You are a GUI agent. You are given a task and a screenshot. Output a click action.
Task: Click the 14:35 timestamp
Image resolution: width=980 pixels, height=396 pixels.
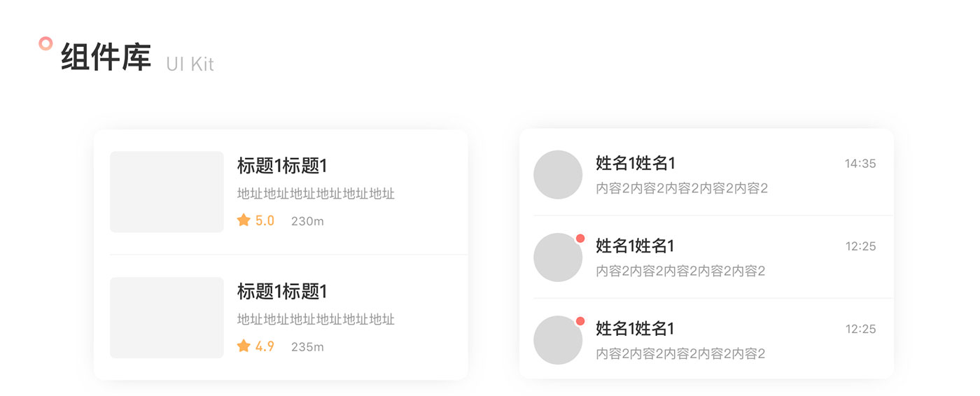click(x=860, y=164)
